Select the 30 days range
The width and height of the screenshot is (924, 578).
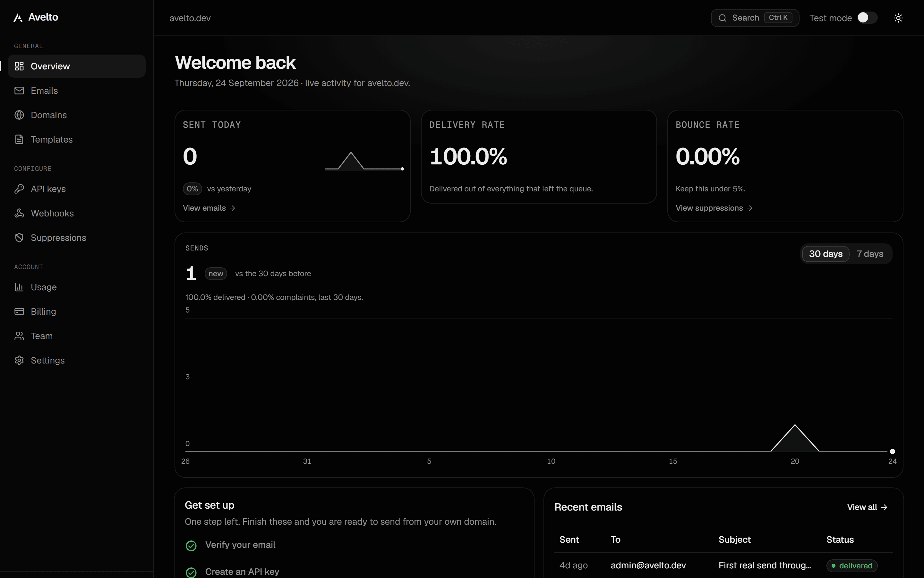click(826, 254)
